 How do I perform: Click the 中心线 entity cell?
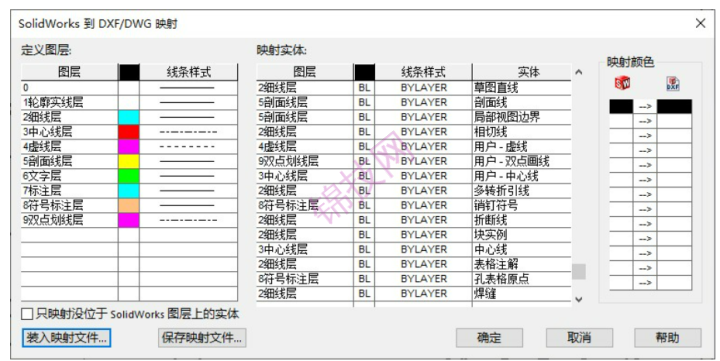522,249
